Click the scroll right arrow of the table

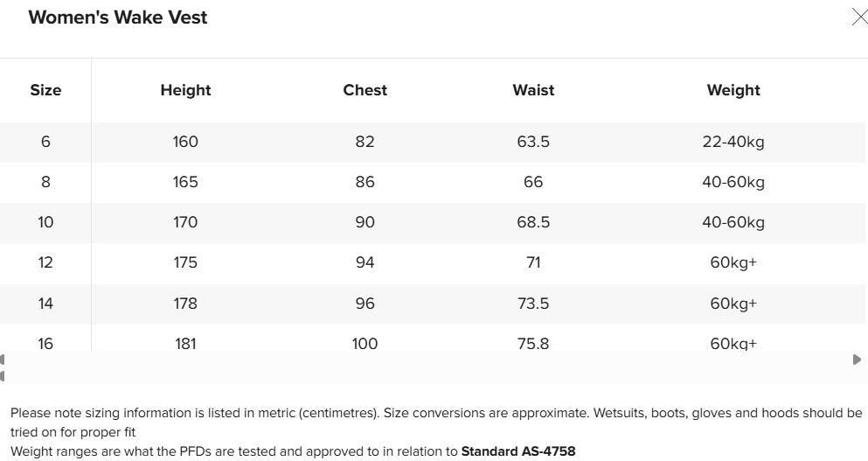[857, 360]
